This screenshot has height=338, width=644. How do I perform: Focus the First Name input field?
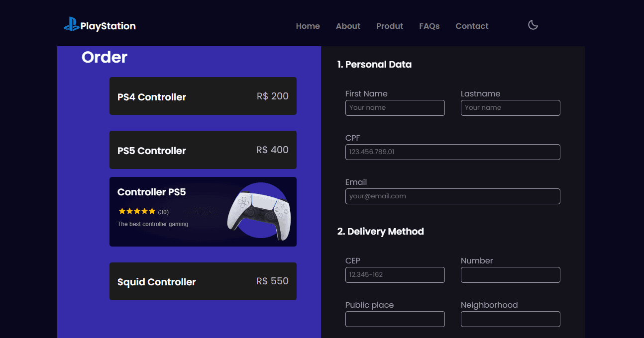click(395, 108)
